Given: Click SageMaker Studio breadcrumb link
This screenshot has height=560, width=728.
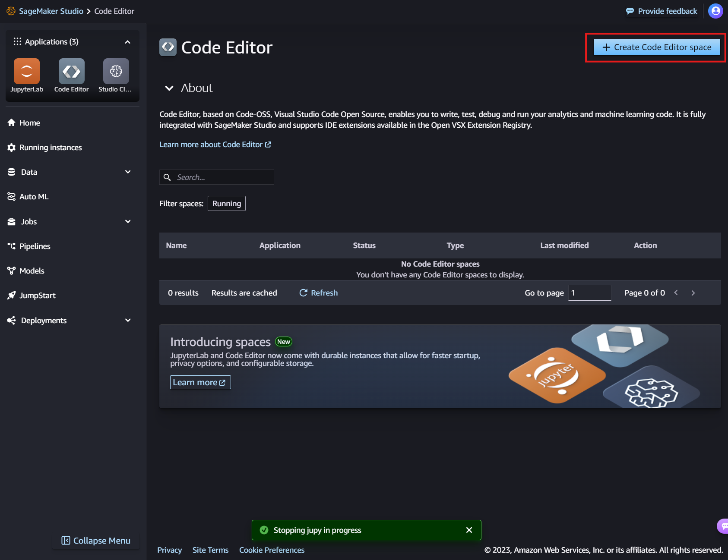Looking at the screenshot, I should pos(51,11).
